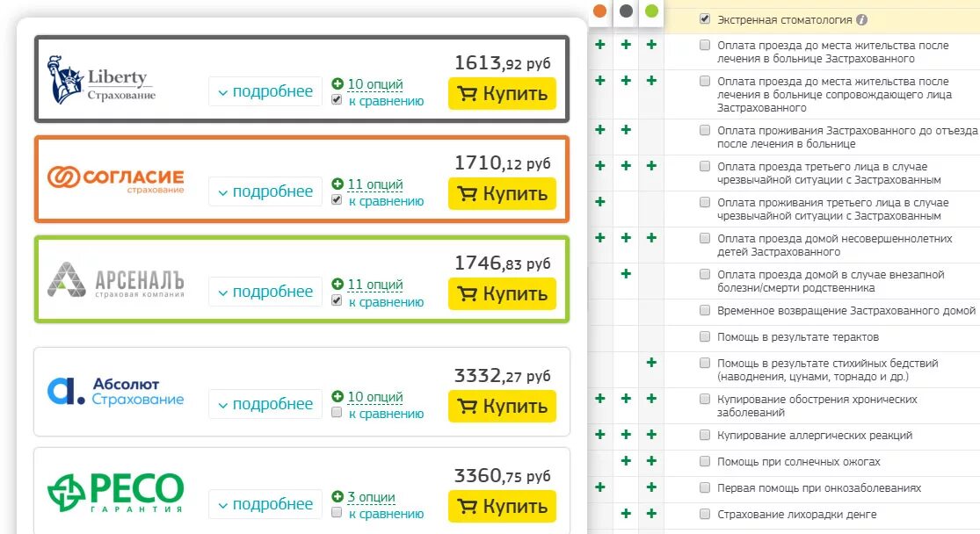Buy Согласие policy for 1710,12 руб

click(503, 193)
